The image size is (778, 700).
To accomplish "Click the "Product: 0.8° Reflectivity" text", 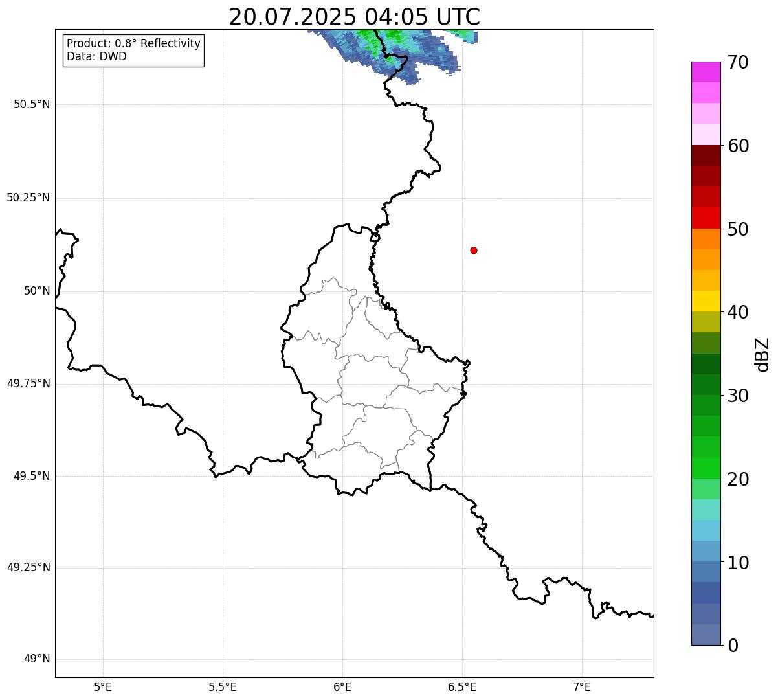I will tap(134, 43).
